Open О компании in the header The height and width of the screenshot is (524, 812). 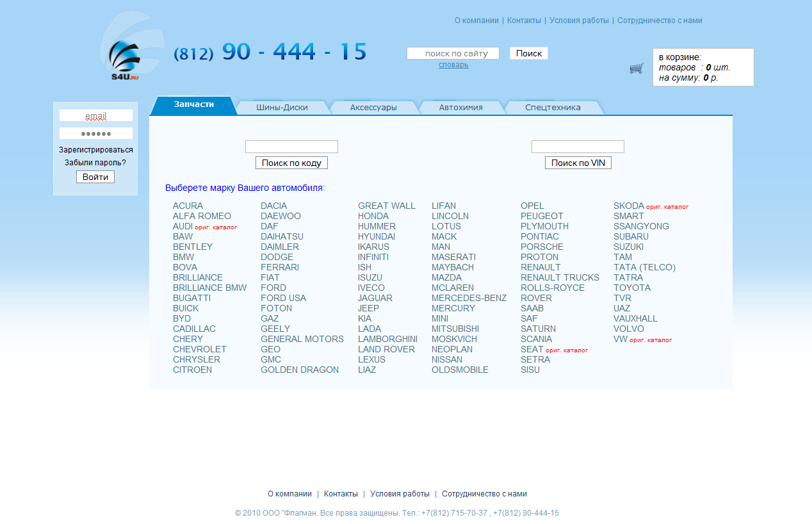pyautogui.click(x=476, y=20)
